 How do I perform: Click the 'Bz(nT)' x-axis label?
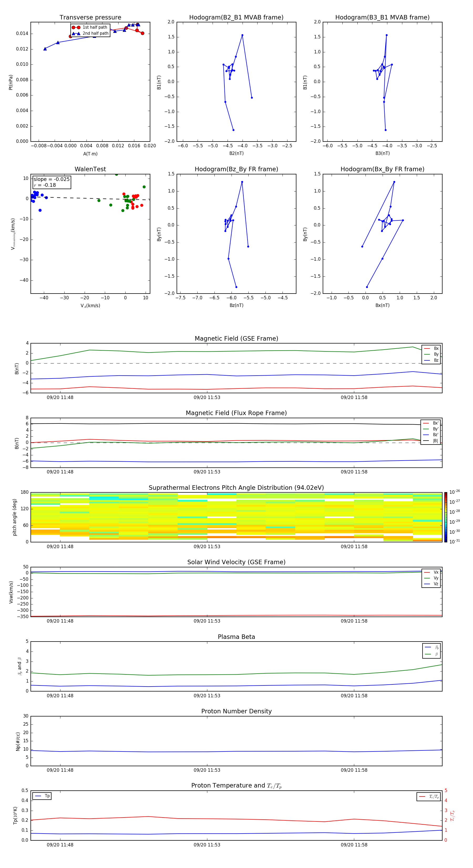point(236,306)
